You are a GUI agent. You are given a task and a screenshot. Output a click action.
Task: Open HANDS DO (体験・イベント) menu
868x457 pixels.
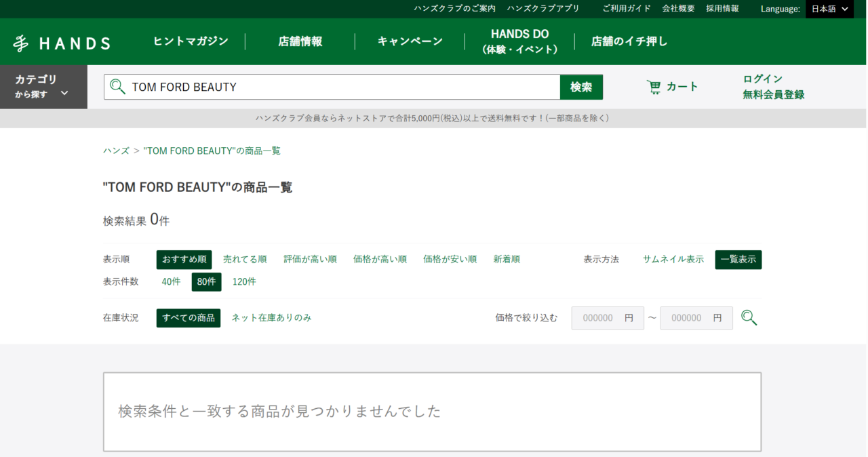[x=520, y=41]
